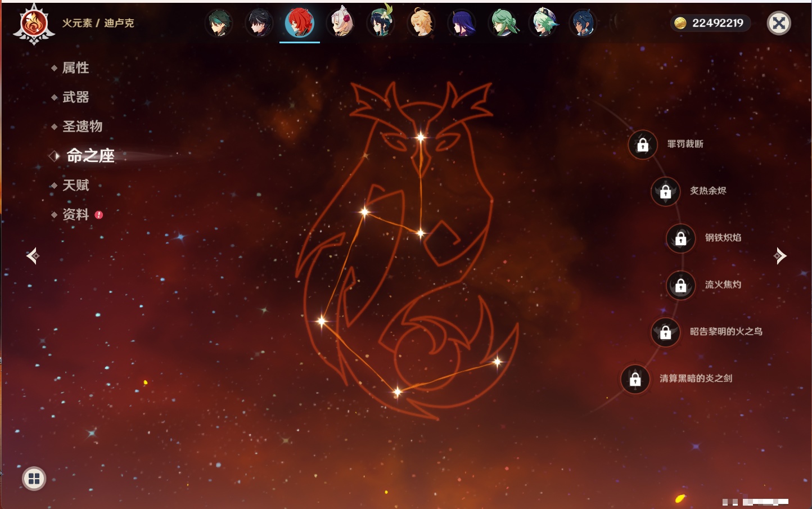
Task: Click the Mora balance 22492219
Action: click(718, 23)
